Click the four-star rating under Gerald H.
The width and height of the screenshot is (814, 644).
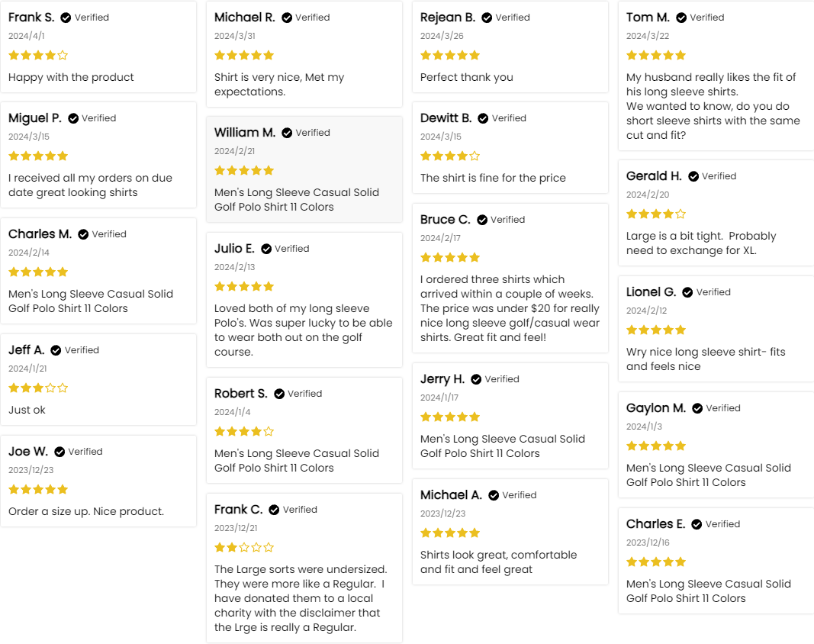pyautogui.click(x=656, y=214)
